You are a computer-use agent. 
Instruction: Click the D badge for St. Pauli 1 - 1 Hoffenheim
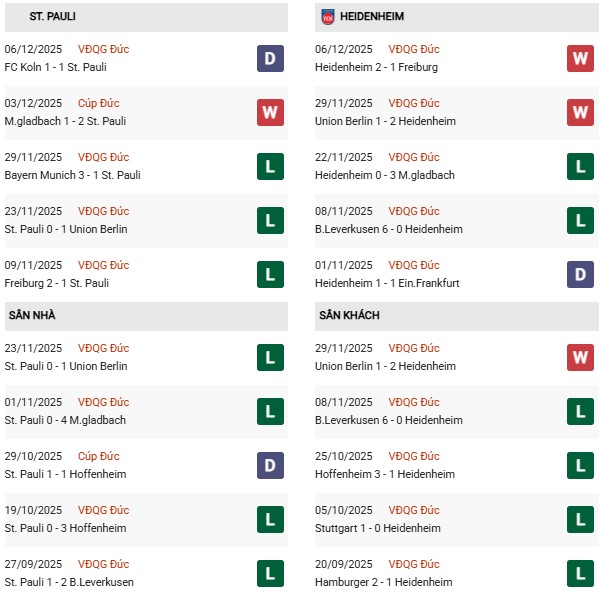[270, 465]
